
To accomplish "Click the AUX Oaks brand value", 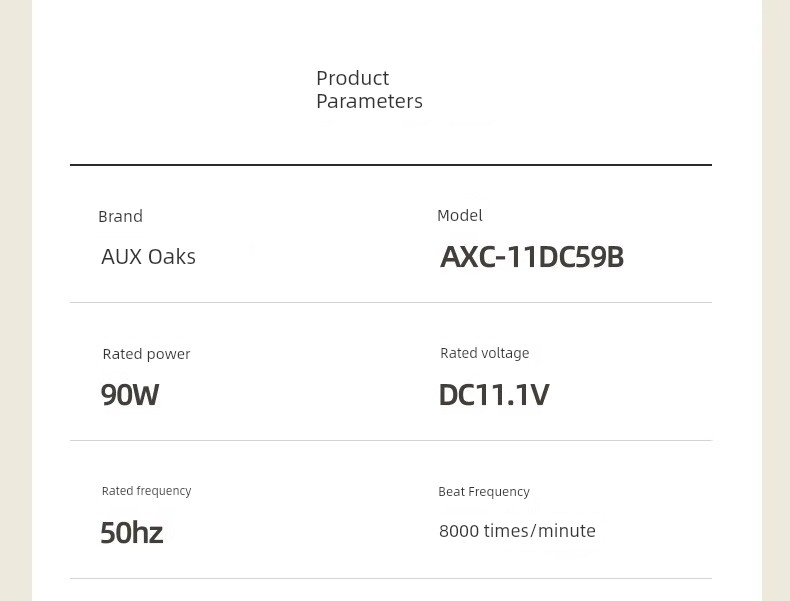I will click(x=148, y=257).
